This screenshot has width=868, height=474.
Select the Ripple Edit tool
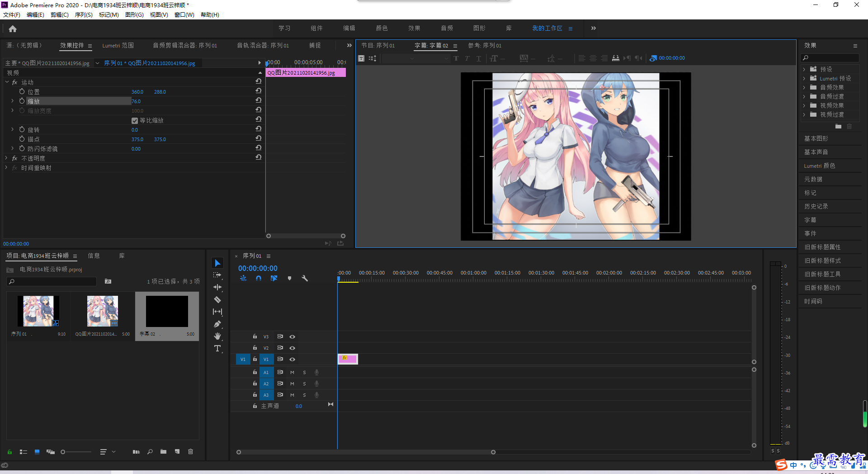(x=217, y=287)
